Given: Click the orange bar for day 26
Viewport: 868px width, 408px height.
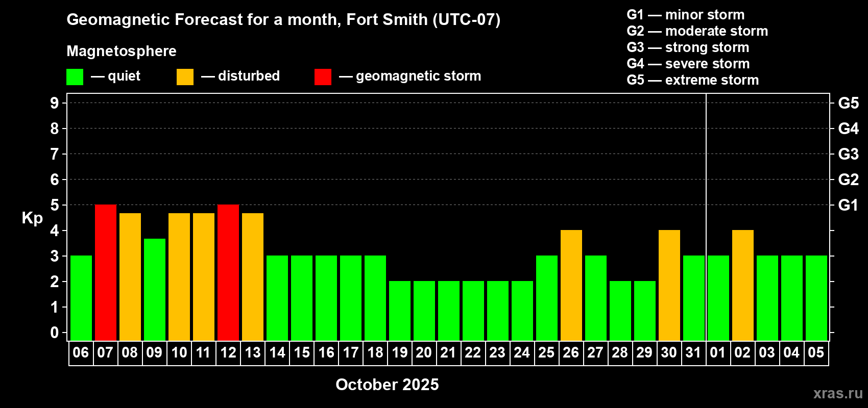Looking at the screenshot, I should 571,286.
